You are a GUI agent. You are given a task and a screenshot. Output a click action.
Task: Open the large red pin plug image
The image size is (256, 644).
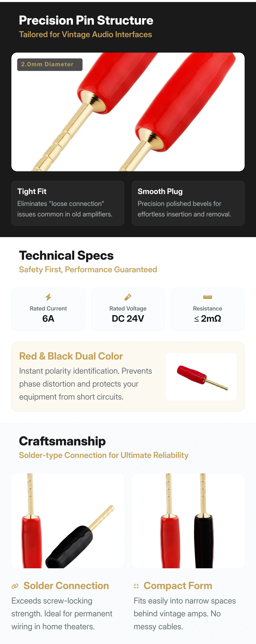[x=128, y=112]
